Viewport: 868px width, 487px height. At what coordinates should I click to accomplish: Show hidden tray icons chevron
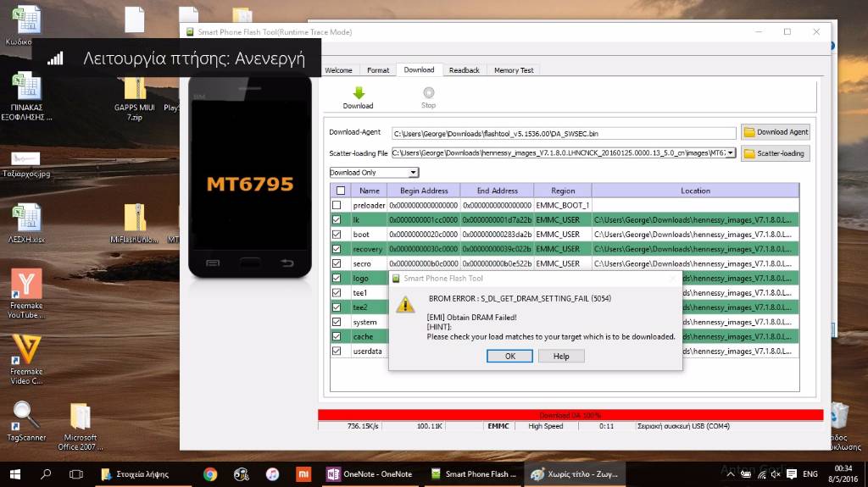(731, 474)
